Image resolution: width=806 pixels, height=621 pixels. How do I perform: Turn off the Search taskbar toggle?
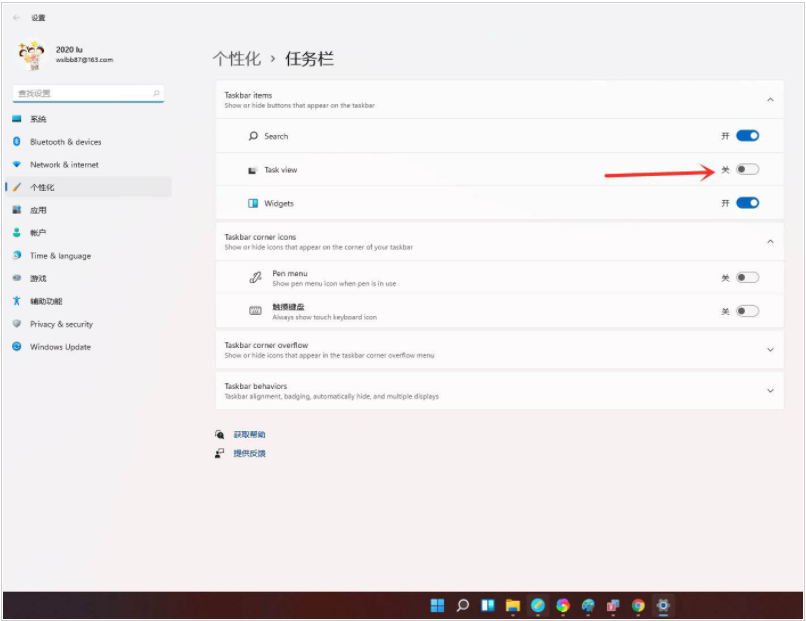pos(747,136)
